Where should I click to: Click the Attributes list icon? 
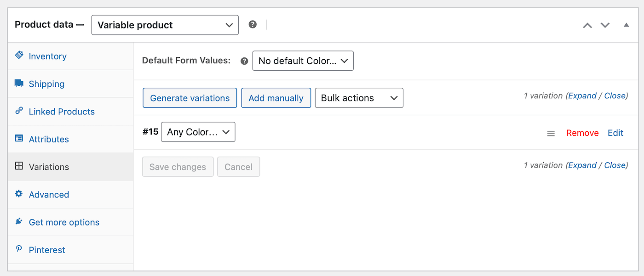pos(19,138)
